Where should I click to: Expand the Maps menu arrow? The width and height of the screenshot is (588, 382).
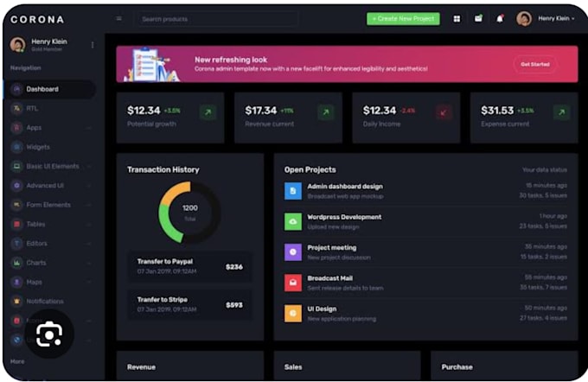click(89, 282)
